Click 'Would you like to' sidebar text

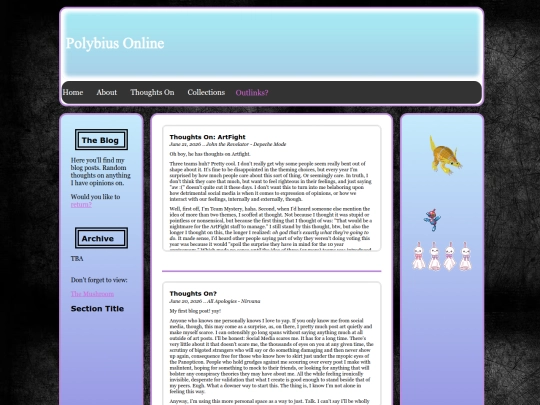pyautogui.click(x=95, y=197)
